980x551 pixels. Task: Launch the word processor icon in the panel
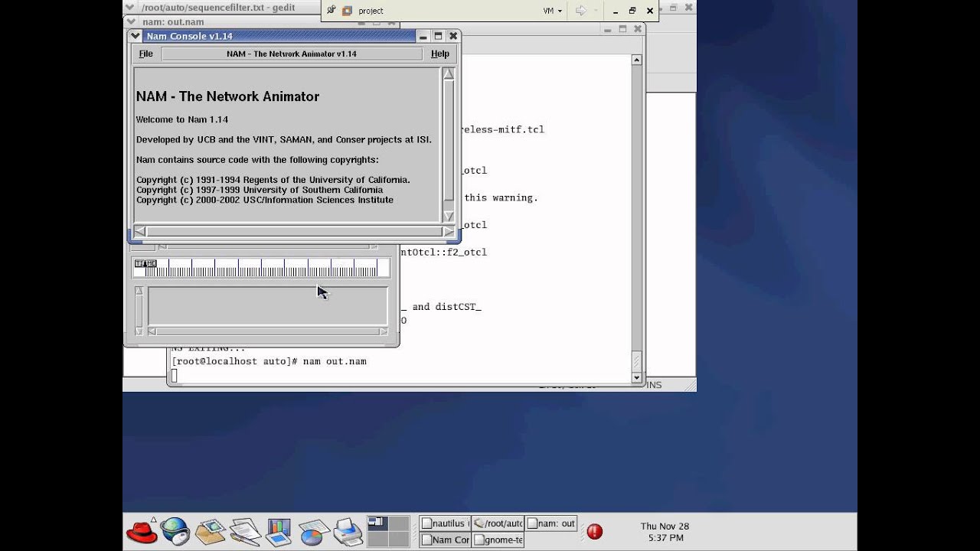click(x=245, y=531)
